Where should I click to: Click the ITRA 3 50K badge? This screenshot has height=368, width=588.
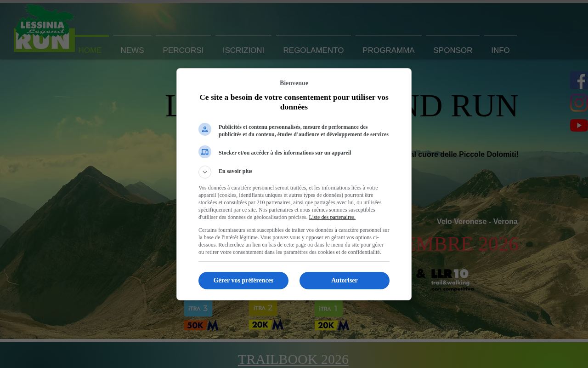[201, 316]
